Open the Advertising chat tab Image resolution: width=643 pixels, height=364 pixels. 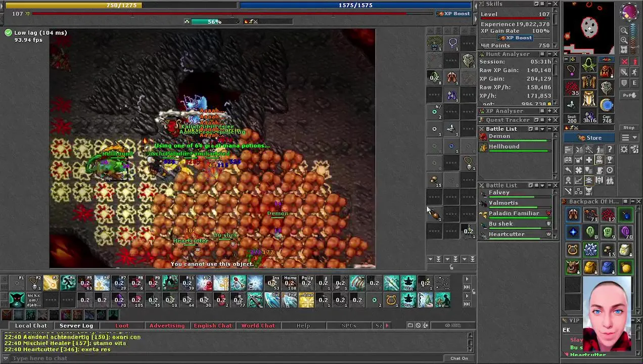pos(167,326)
